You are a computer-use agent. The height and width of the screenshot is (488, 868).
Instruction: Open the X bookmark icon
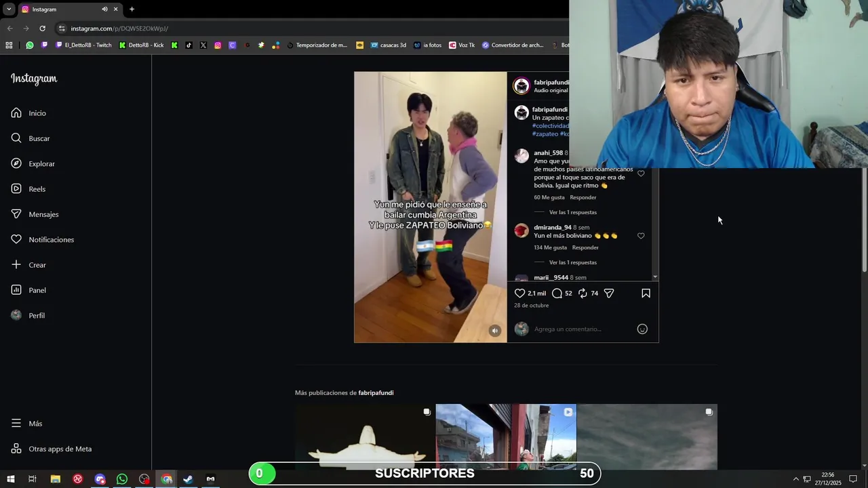point(203,45)
